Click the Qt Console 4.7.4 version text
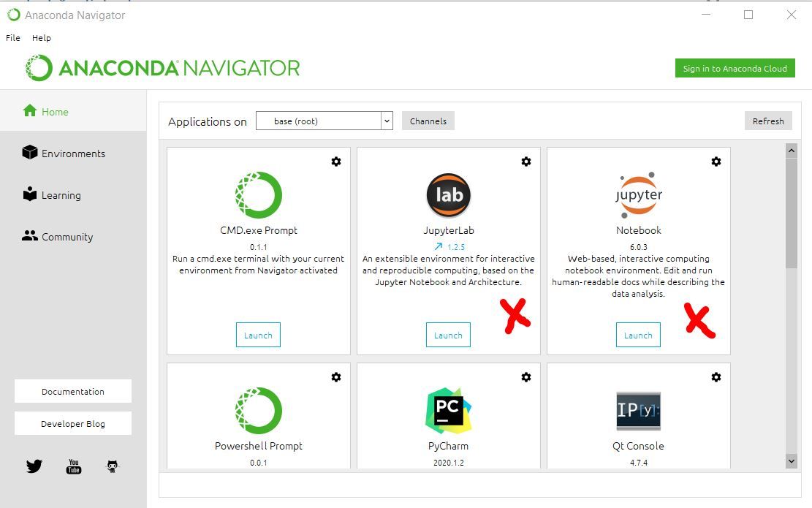Viewport: 812px width, 508px height. point(639,463)
